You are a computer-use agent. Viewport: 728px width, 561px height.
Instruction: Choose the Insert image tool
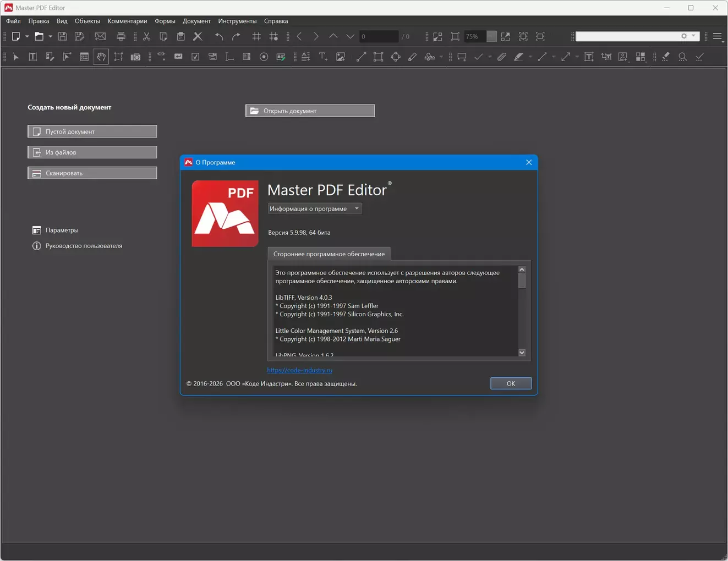click(341, 57)
